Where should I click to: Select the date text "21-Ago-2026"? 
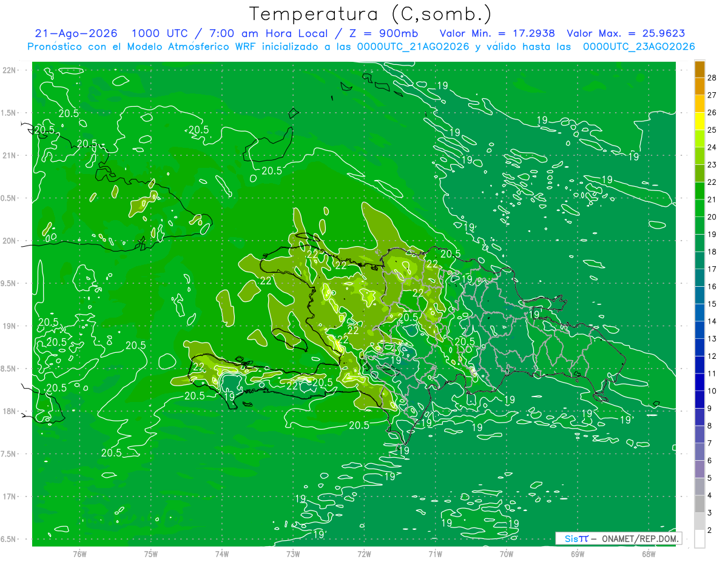(x=76, y=33)
